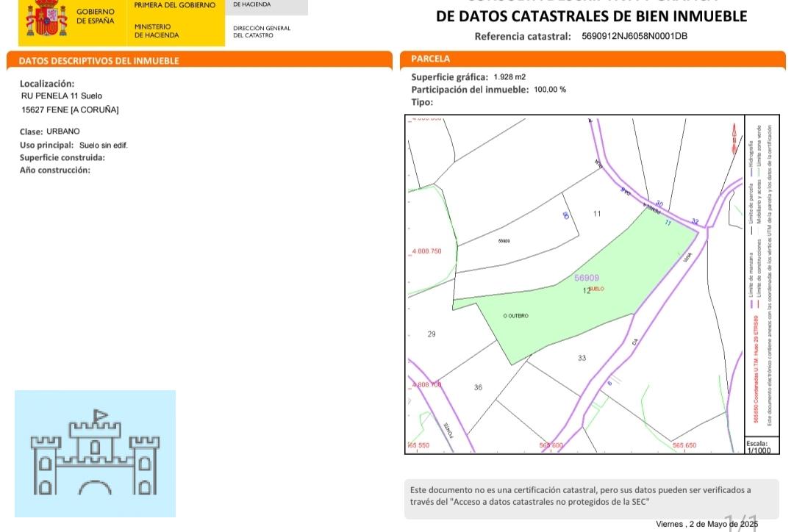This screenshot has height=532, width=794.
Task: Click the '565.650' coordinate label
Action: 684,445
